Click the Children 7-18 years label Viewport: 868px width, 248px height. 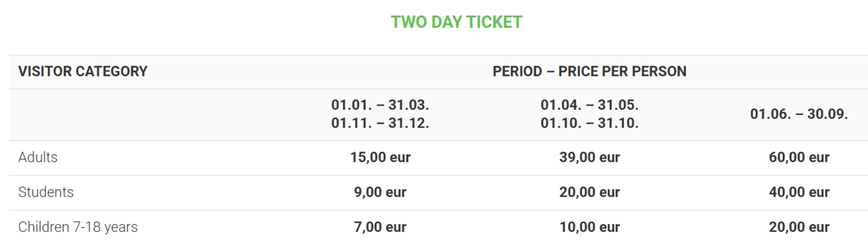pyautogui.click(x=78, y=227)
